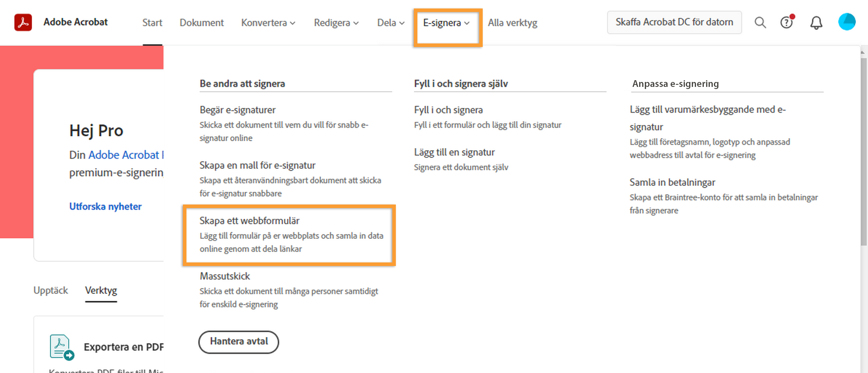Follow the Utforska nyheter link
868x373 pixels.
point(105,206)
